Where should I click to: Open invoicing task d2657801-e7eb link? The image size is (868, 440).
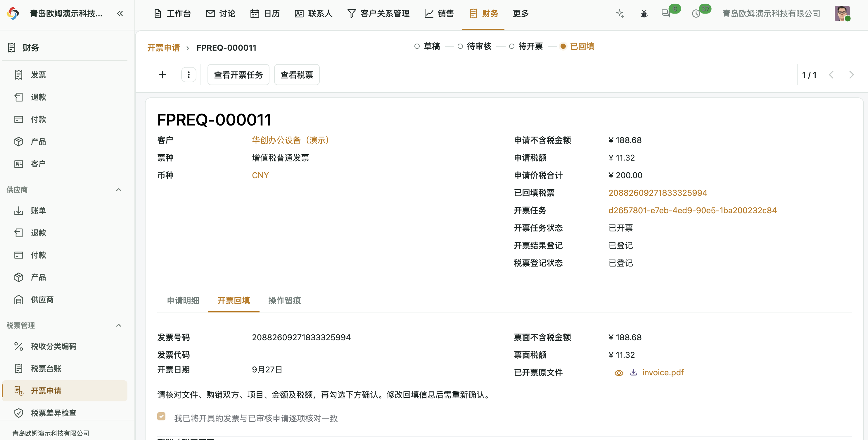(692, 210)
